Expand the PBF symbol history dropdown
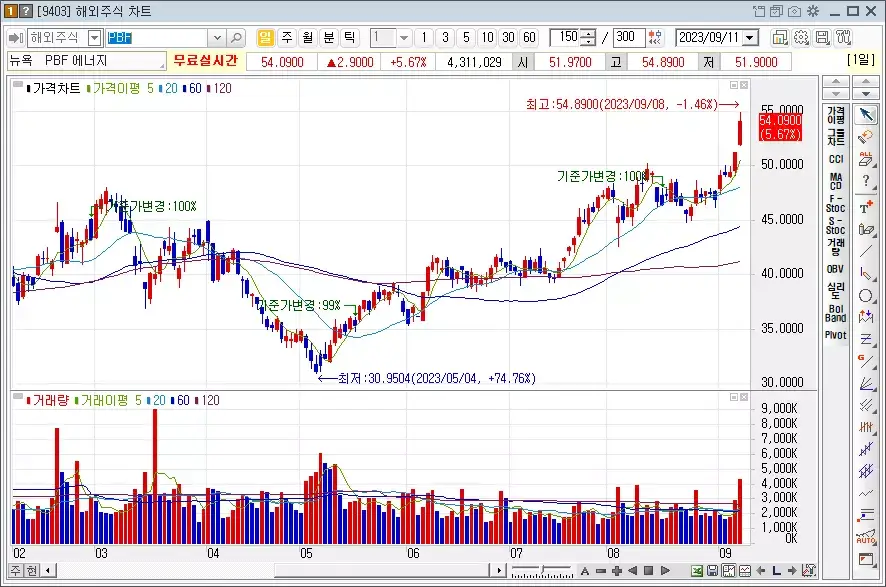 (218, 38)
